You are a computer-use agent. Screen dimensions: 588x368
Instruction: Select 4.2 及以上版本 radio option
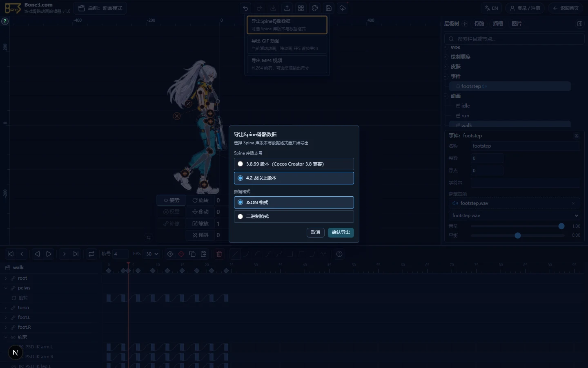tap(294, 178)
